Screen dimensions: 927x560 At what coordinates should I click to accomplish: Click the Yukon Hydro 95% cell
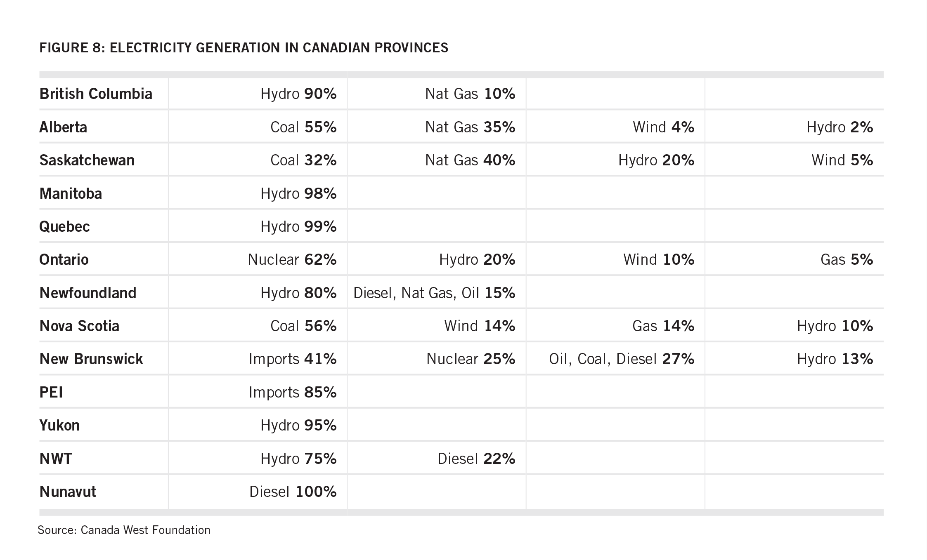(298, 425)
